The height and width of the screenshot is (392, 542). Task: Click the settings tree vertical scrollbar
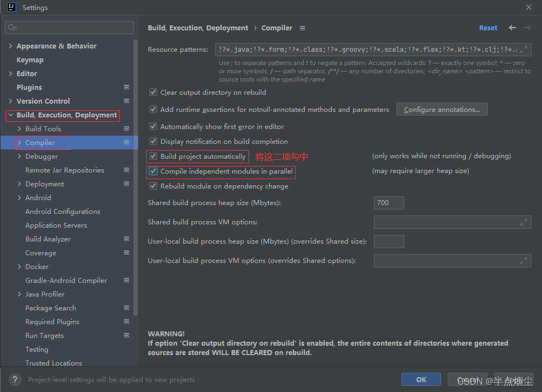pyautogui.click(x=136, y=178)
